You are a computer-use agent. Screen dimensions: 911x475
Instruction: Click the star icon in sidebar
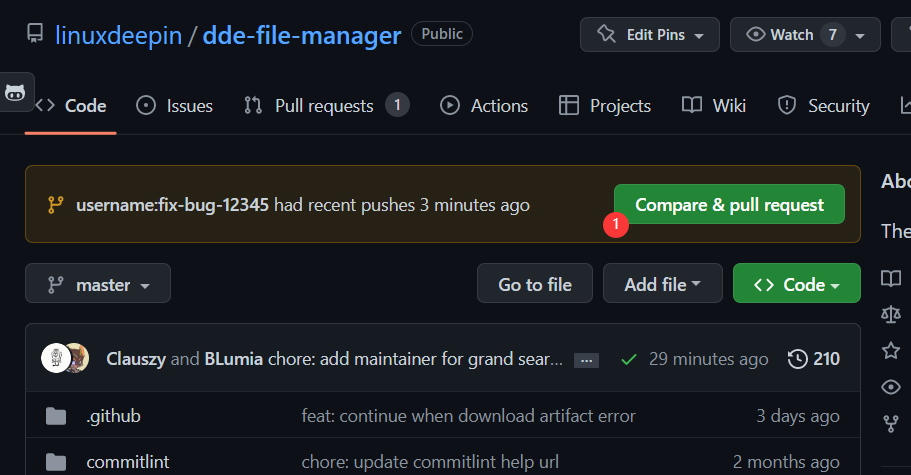pos(891,351)
